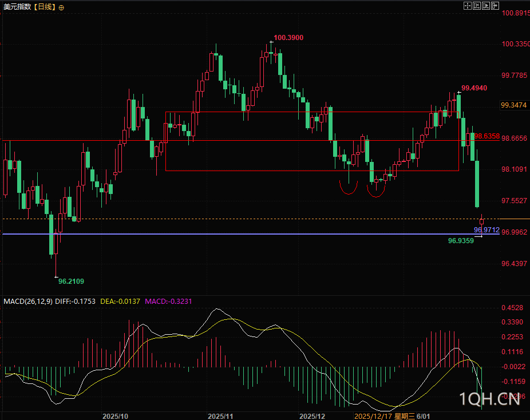Click the DEA:-0.0137 readout
Image resolution: width=530 pixels, height=420 pixels.
tap(120, 301)
